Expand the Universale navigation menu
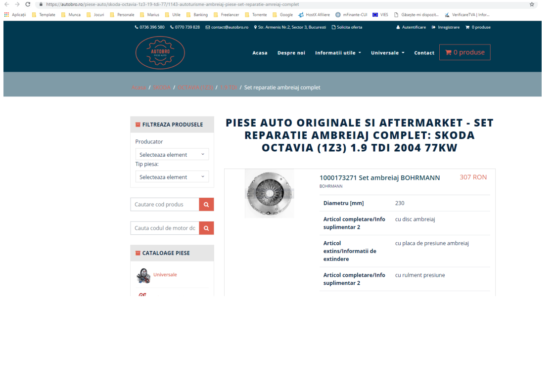 coord(388,53)
